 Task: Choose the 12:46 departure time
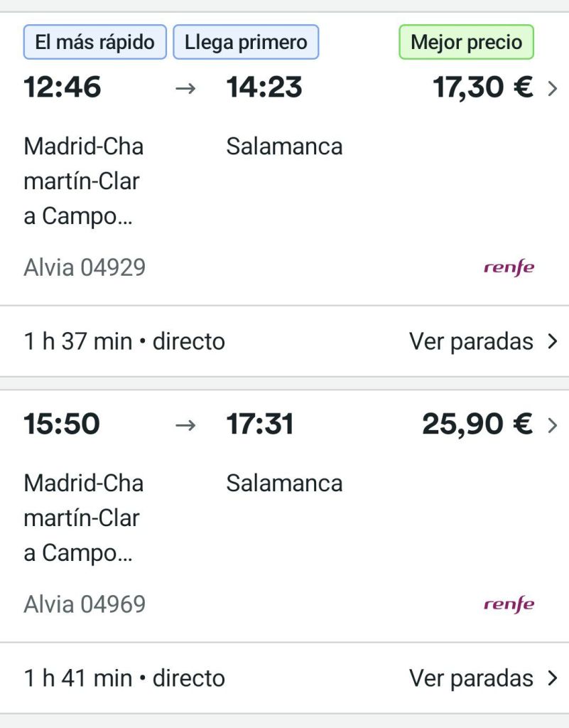pos(63,88)
